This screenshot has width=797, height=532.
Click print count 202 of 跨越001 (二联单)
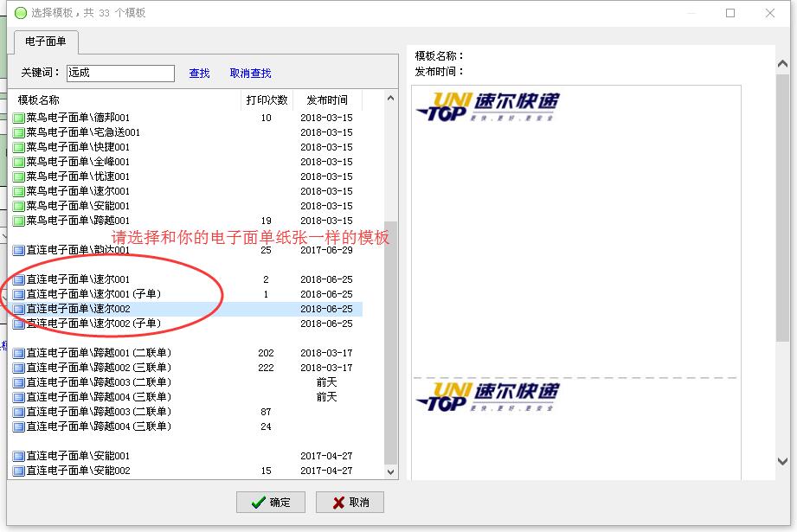pos(266,353)
